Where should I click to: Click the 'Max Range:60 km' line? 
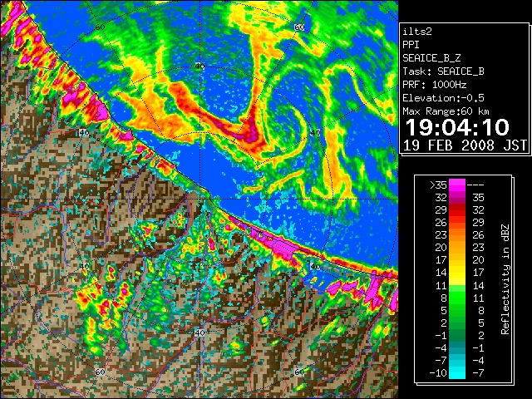(446, 111)
